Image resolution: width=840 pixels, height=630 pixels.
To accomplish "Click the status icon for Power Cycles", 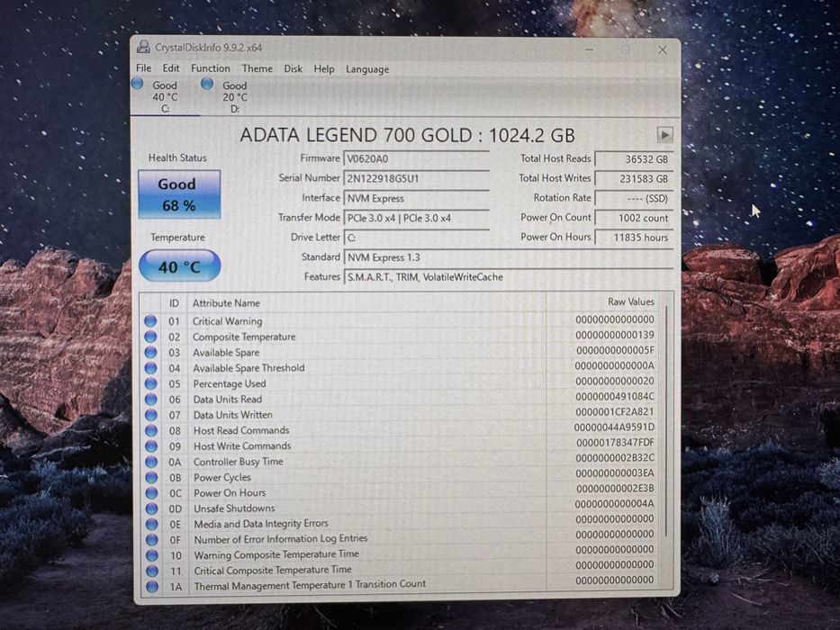I will click(x=151, y=477).
